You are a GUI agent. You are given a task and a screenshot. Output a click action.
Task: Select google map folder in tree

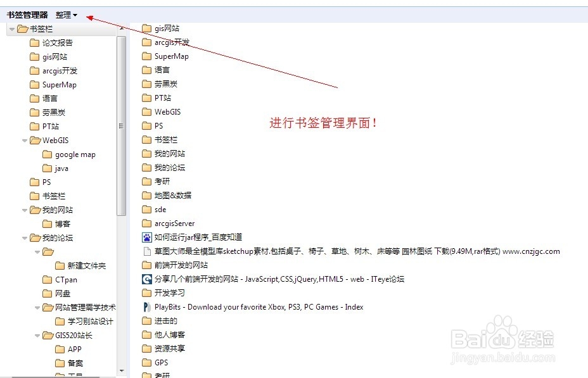(x=69, y=154)
